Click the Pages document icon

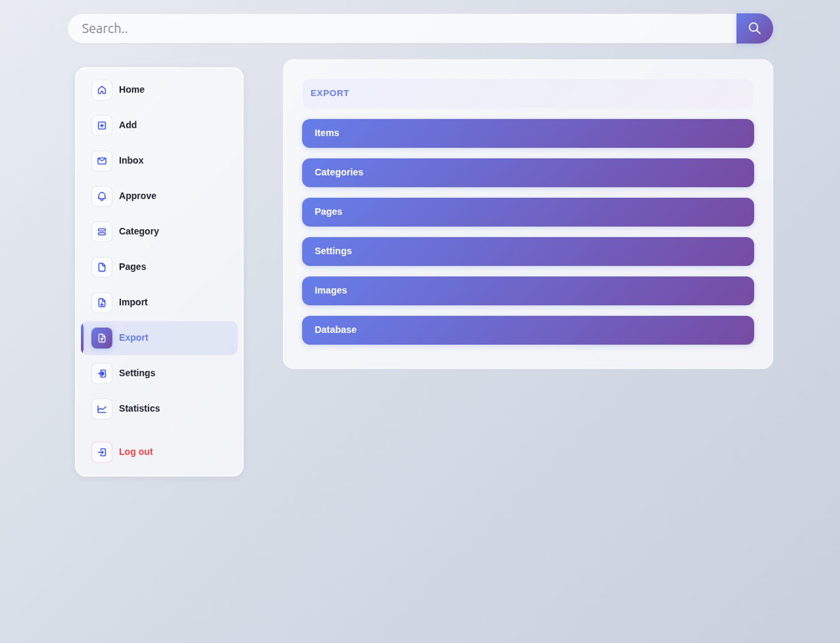click(x=102, y=267)
